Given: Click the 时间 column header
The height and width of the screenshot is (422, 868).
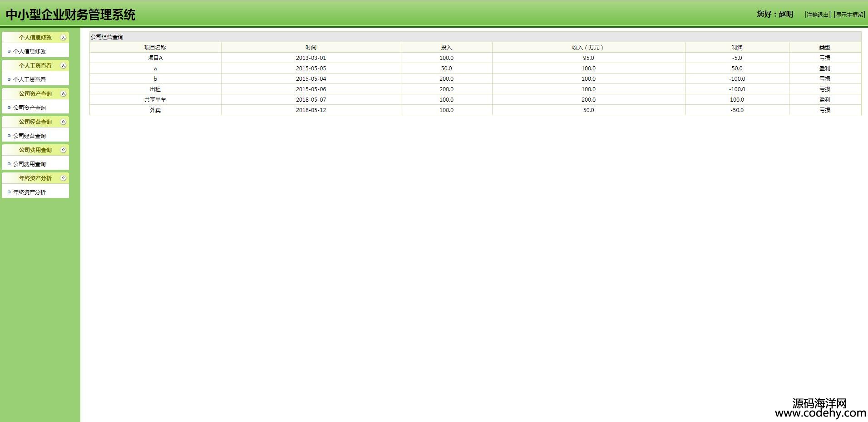Looking at the screenshot, I should 311,48.
